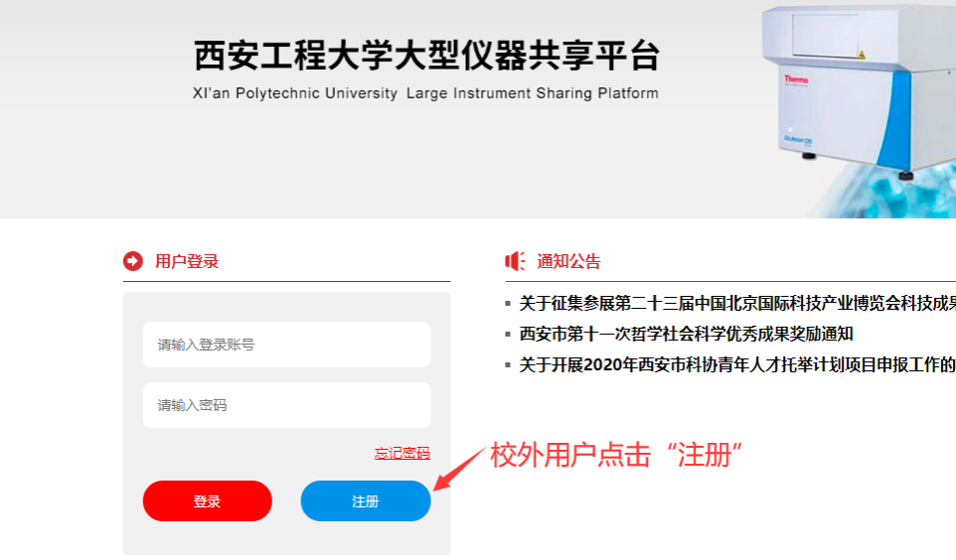Open the 西安市第十一次哲学社会科学优秀成果奖励通知 link
The width and height of the screenshot is (956, 560).
pyautogui.click(x=686, y=335)
